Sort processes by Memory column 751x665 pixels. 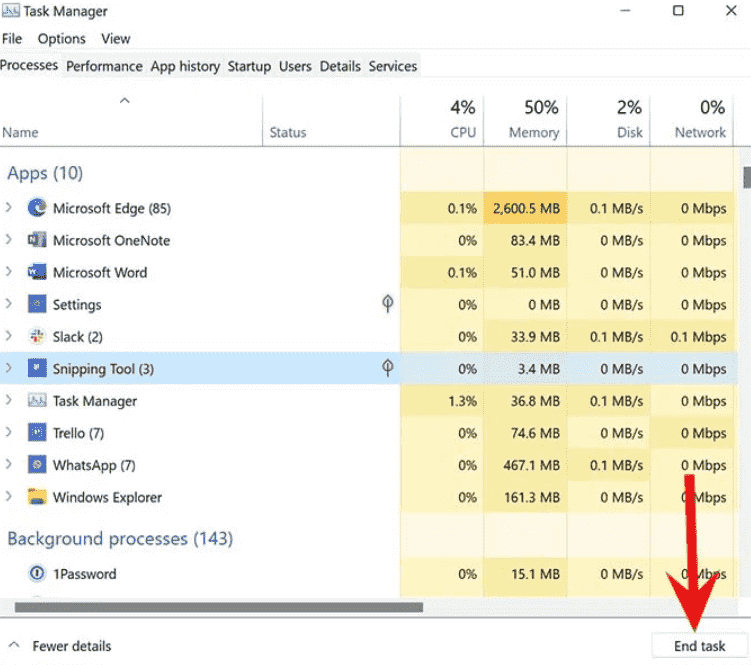(525, 120)
